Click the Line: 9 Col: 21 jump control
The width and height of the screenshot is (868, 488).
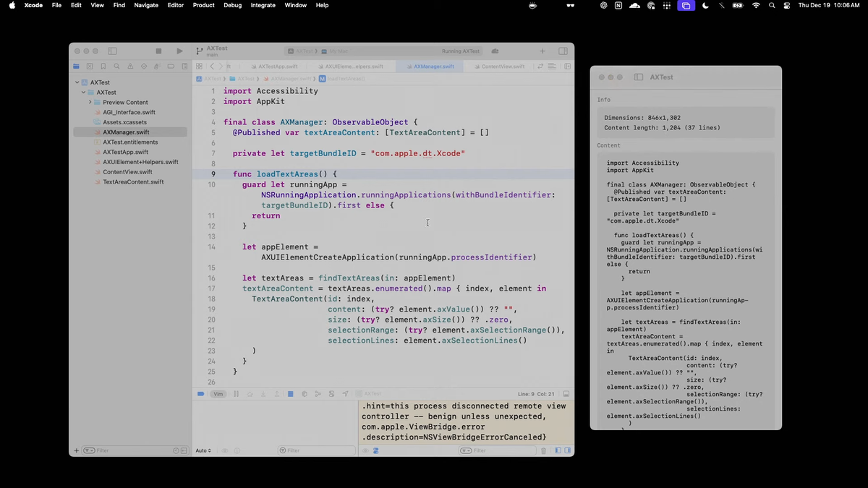(535, 394)
